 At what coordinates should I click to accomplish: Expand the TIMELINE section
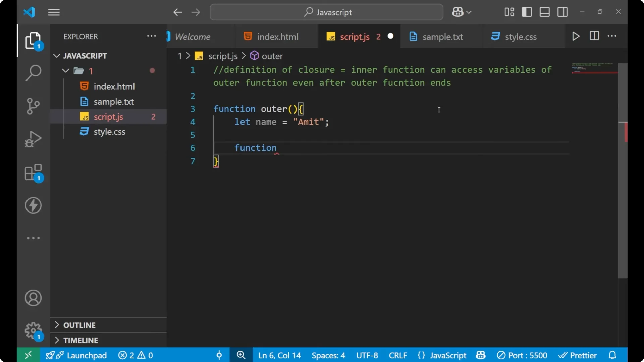80,340
